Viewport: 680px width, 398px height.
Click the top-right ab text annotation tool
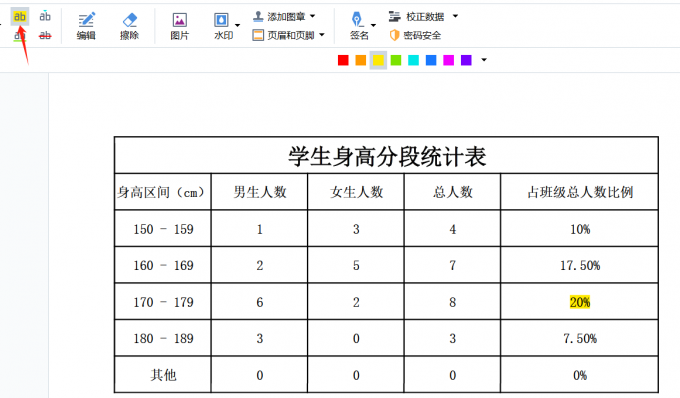tap(45, 16)
